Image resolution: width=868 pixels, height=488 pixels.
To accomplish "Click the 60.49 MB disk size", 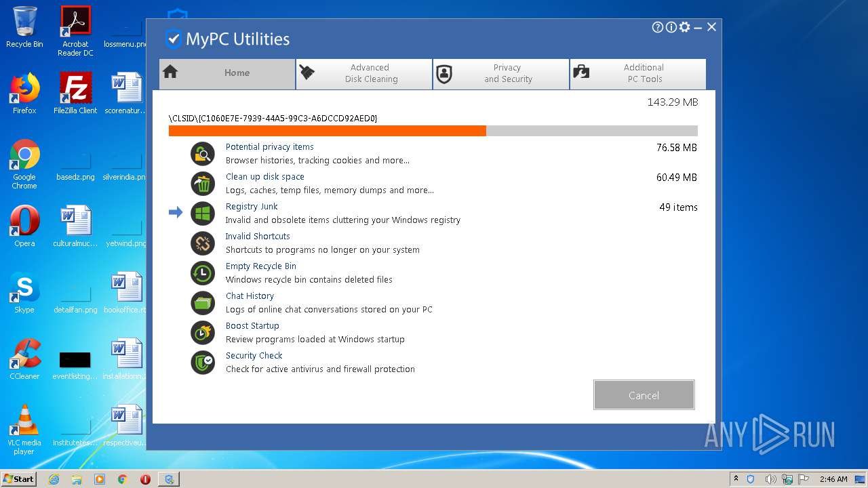I will (x=677, y=178).
